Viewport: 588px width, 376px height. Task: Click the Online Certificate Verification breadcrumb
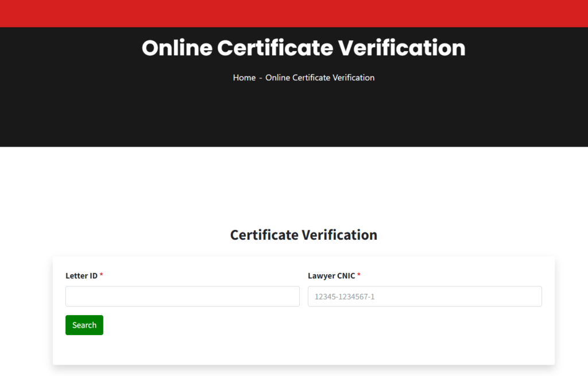point(320,78)
